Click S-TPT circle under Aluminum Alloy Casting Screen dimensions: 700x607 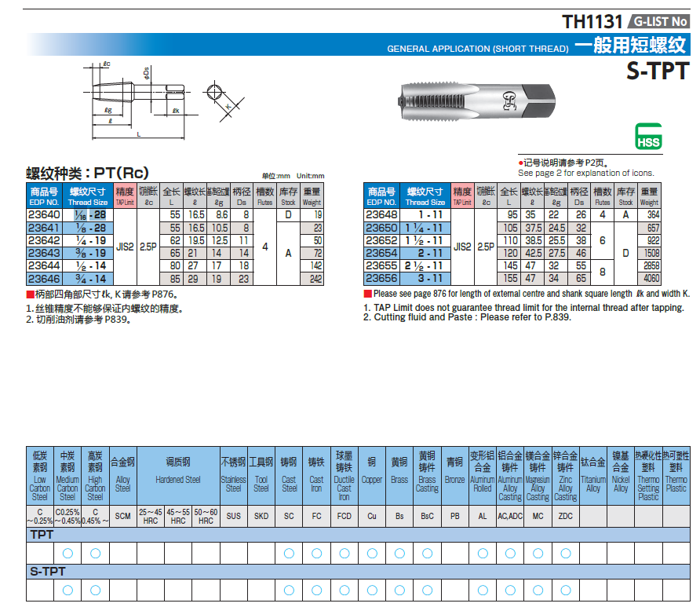coord(511,591)
